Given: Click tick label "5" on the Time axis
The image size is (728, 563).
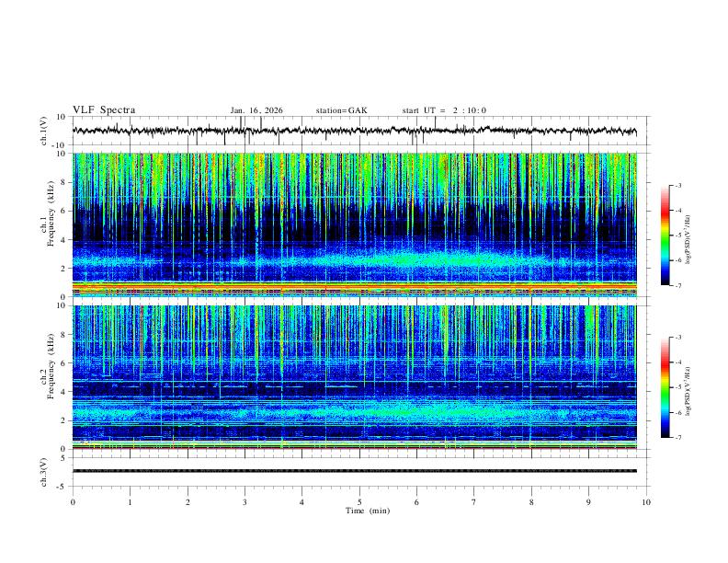Looking at the screenshot, I should click(359, 502).
